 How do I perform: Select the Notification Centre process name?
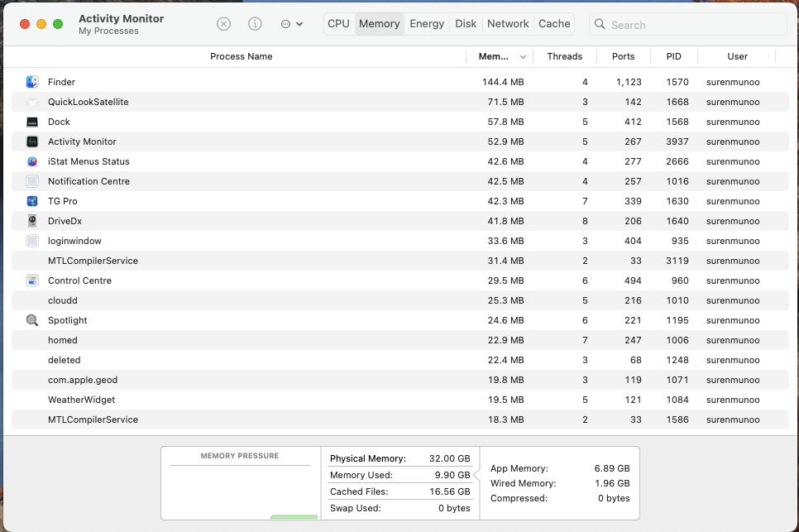tap(89, 181)
